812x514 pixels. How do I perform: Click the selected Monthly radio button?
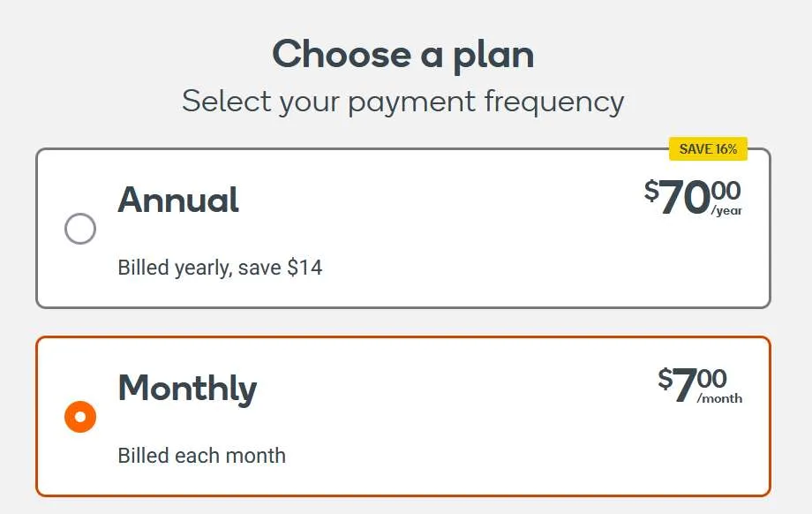80,417
